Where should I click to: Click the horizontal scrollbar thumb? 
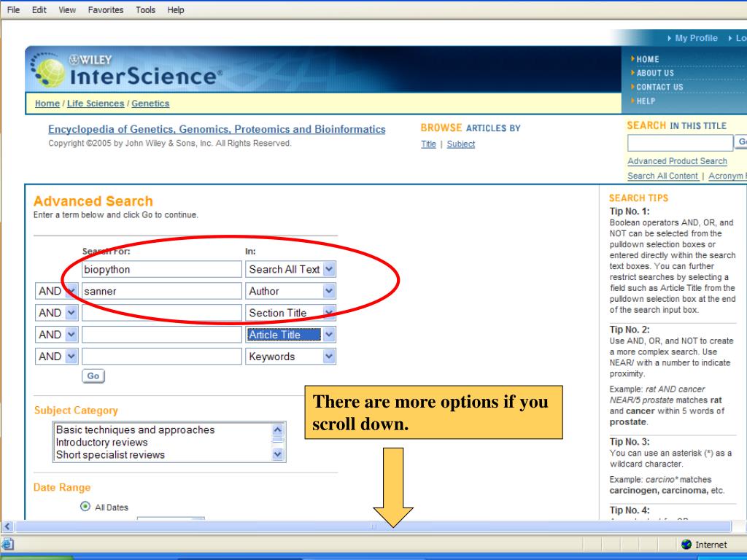tap(373, 526)
